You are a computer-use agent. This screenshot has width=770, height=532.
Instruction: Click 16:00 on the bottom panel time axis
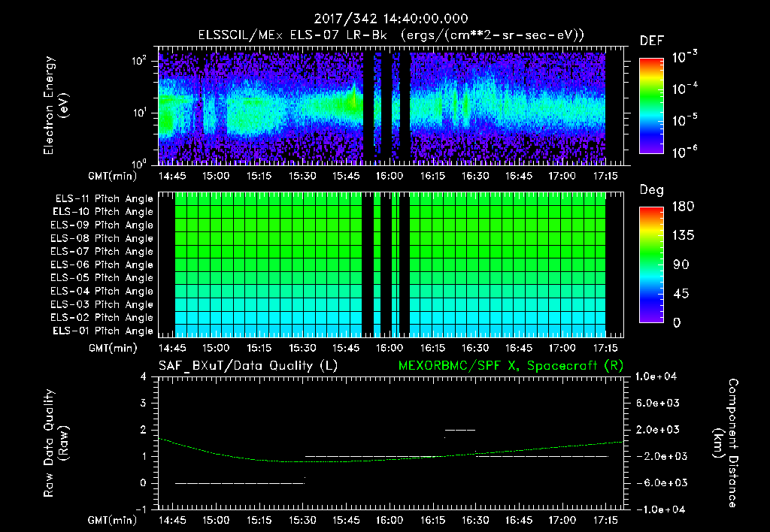point(389,520)
